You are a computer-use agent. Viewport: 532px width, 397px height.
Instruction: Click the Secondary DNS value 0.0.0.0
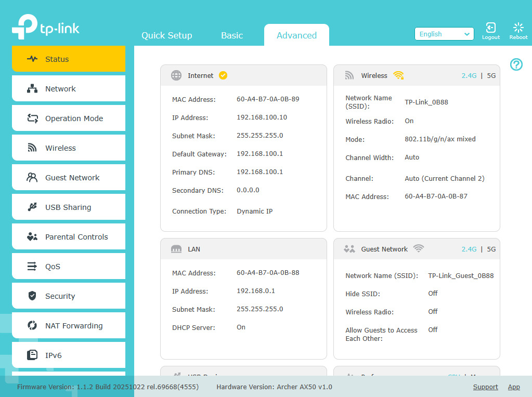click(248, 190)
